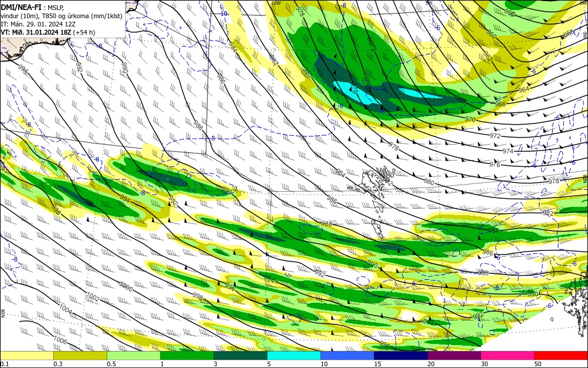Click legend scale value "0.1"
Image resolution: width=588 pixels, height=368 pixels.
pos(5,364)
